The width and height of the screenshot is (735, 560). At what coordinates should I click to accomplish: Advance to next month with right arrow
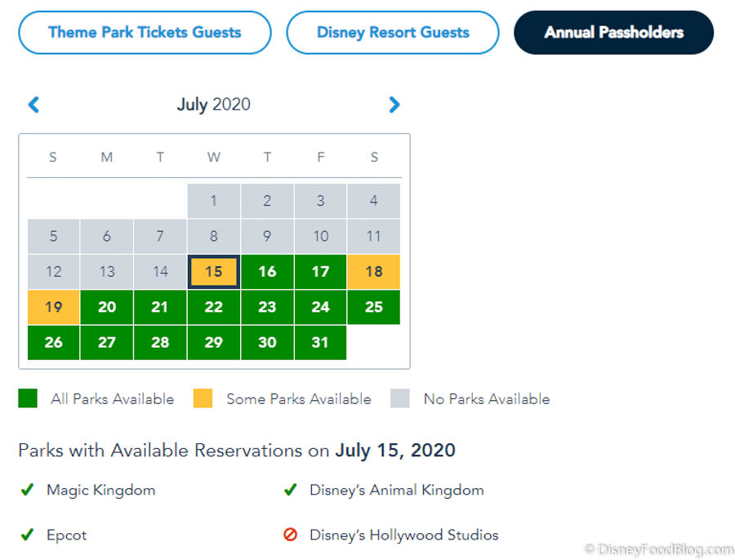pyautogui.click(x=394, y=104)
